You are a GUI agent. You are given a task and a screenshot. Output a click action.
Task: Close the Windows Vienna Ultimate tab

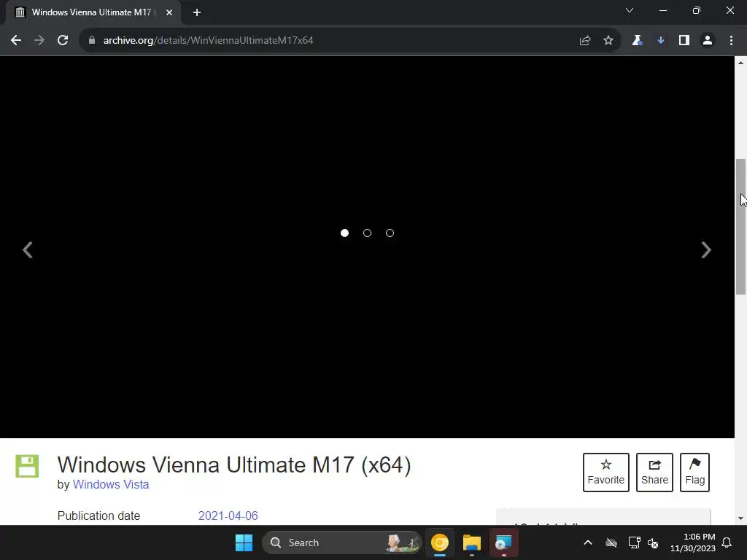pyautogui.click(x=169, y=12)
